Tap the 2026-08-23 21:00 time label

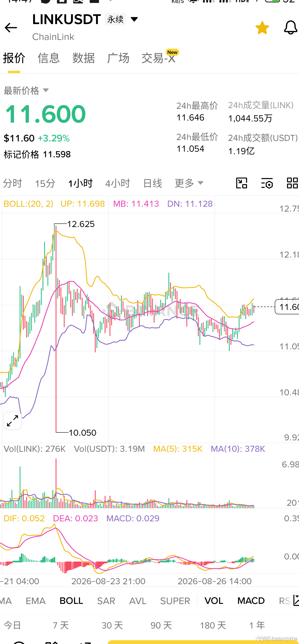point(109,581)
